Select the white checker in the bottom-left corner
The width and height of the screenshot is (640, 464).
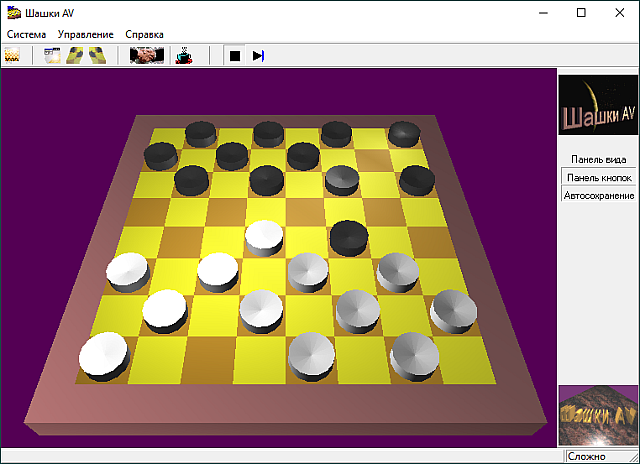(x=104, y=352)
